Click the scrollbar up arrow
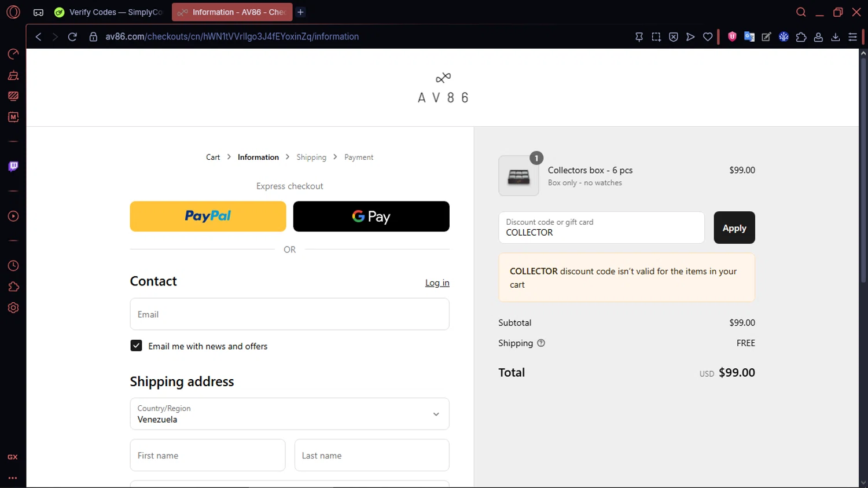Screen dimensions: 868x488 (x=863, y=53)
